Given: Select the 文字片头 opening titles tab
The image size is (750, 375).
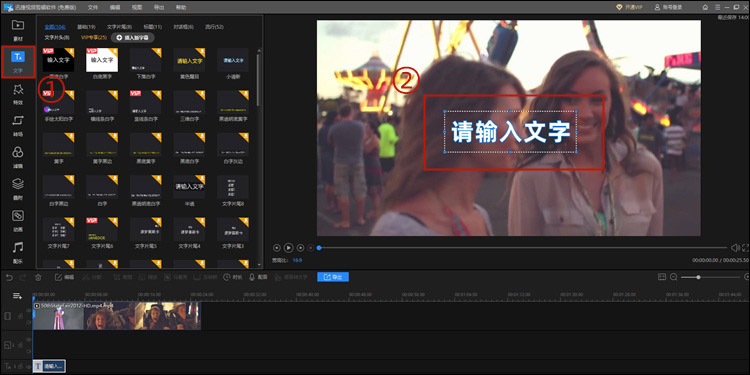Looking at the screenshot, I should pyautogui.click(x=57, y=37).
